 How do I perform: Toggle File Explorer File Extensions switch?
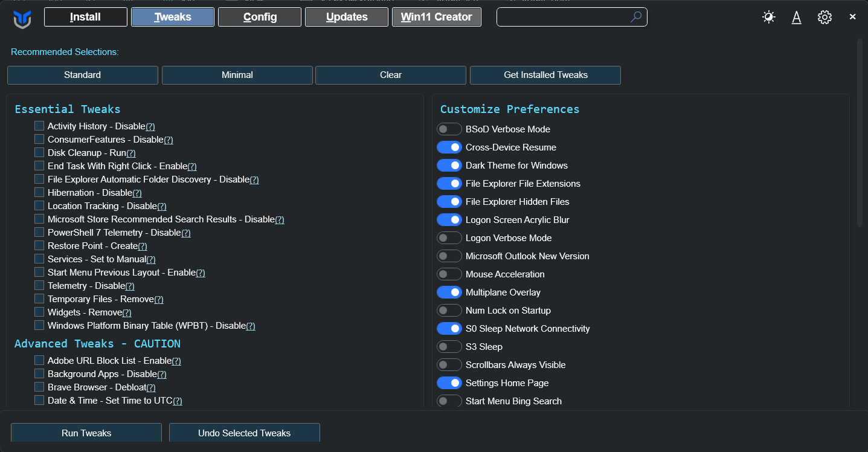tap(449, 184)
